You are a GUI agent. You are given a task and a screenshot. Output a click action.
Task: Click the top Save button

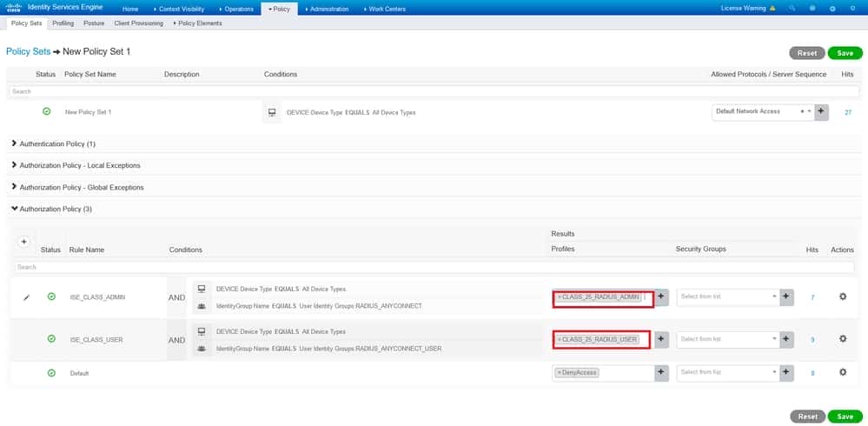(845, 53)
